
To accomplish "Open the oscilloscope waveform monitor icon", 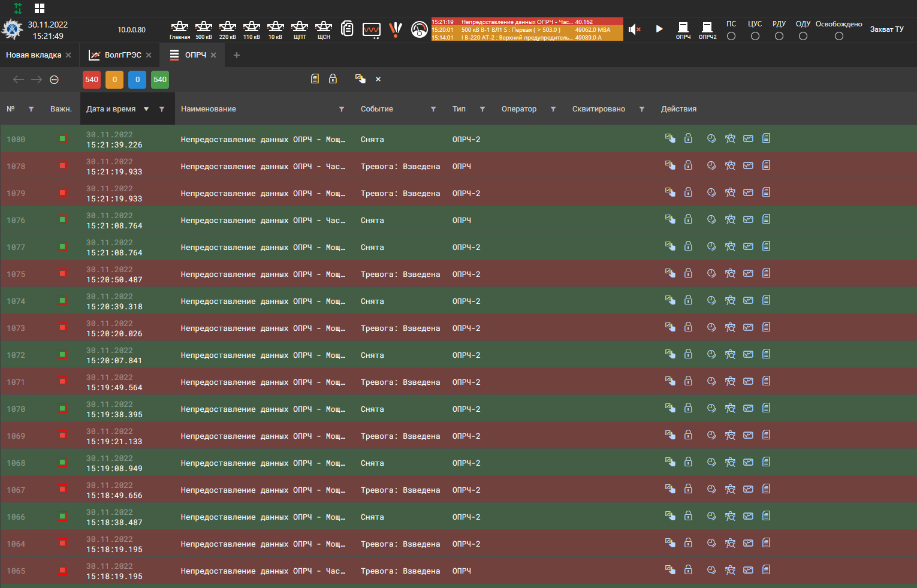I will click(x=372, y=29).
